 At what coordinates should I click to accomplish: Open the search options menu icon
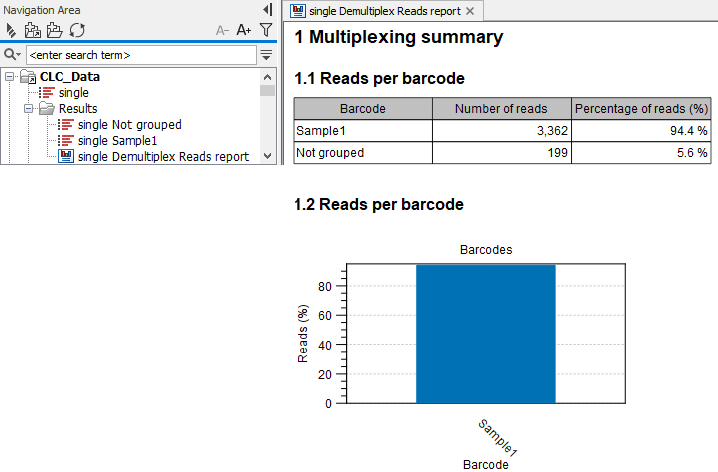coord(266,55)
